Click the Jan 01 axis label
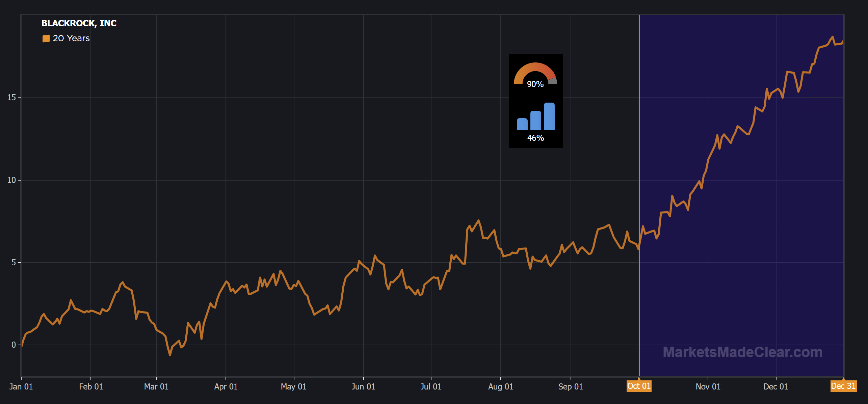868x404 pixels. click(x=21, y=387)
